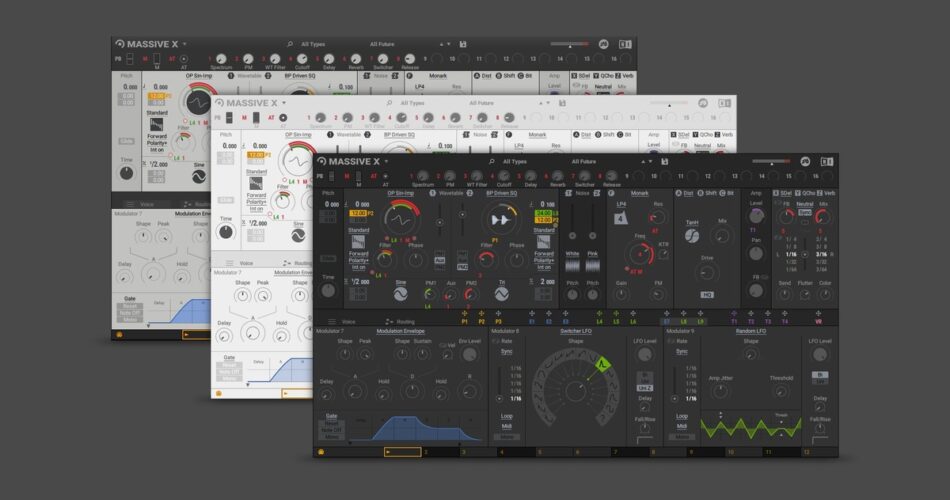Screen dimensions: 950x500
Task: Toggle the Uni Z option in Switcher LFO
Action: (644, 387)
